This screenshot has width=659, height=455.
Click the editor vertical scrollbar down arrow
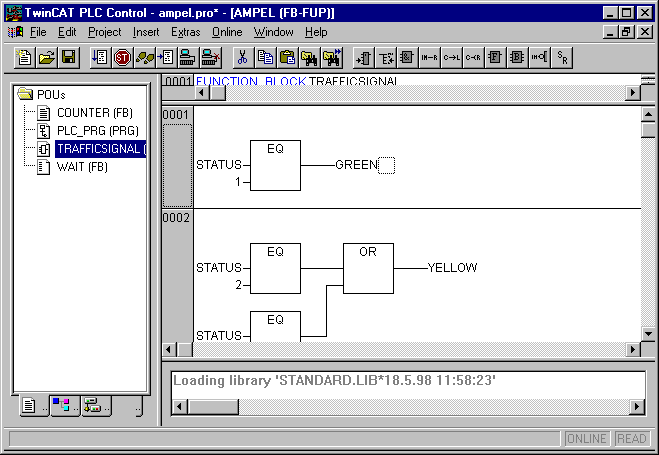pyautogui.click(x=648, y=334)
